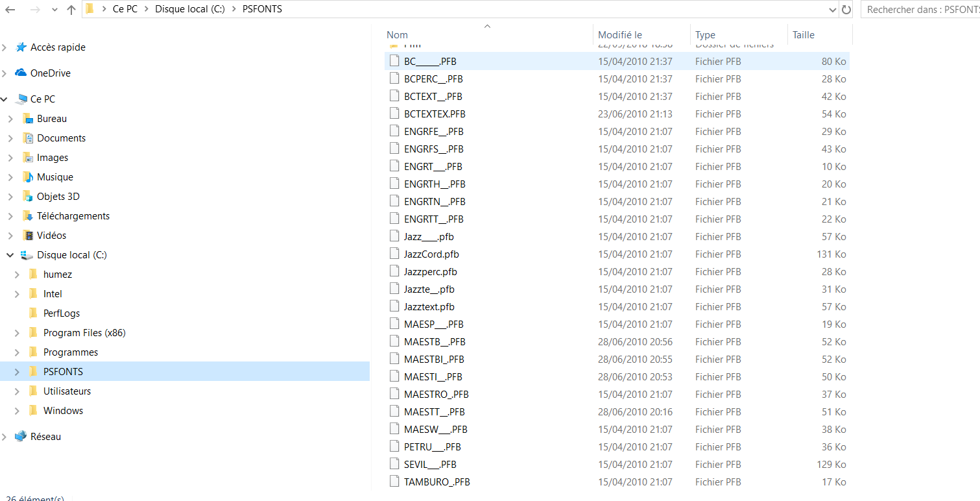Click the Rechercher dans PSFONTS search box
Image resolution: width=980 pixels, height=501 pixels.
[920, 10]
